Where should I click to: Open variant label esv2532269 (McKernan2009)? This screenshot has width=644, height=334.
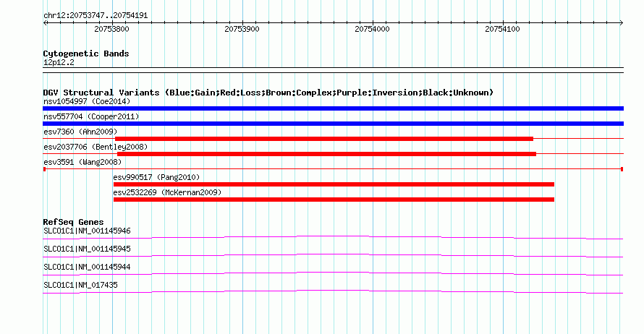167,192
